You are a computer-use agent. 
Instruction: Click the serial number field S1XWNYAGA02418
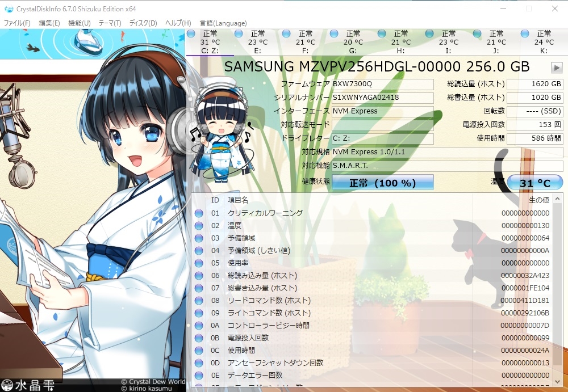(x=382, y=98)
